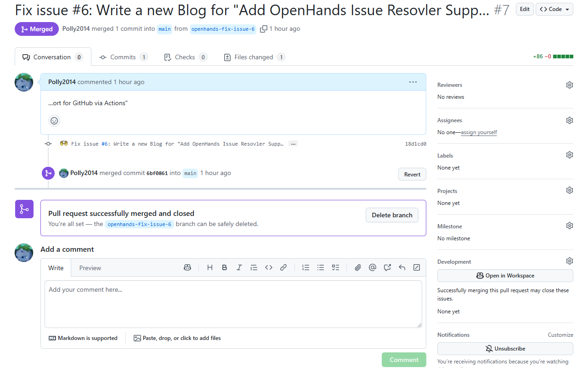Apply bold formatting icon
The image size is (588, 368).
(x=225, y=267)
